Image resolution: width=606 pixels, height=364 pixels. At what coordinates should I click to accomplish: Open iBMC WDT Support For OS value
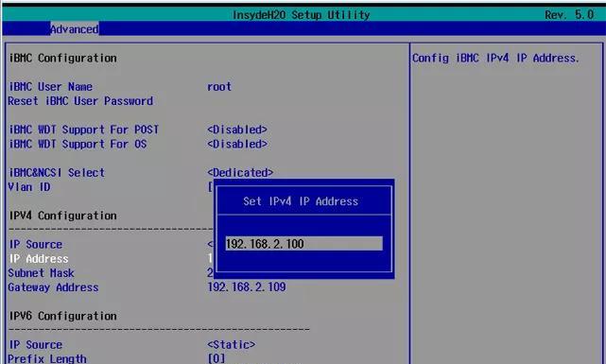[x=237, y=144]
